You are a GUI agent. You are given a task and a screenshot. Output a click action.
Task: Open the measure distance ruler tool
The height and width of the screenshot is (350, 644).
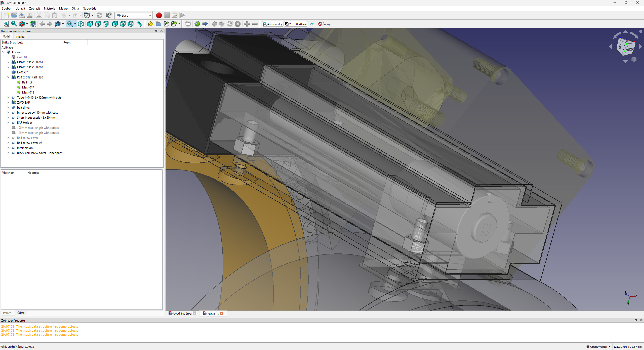point(140,24)
